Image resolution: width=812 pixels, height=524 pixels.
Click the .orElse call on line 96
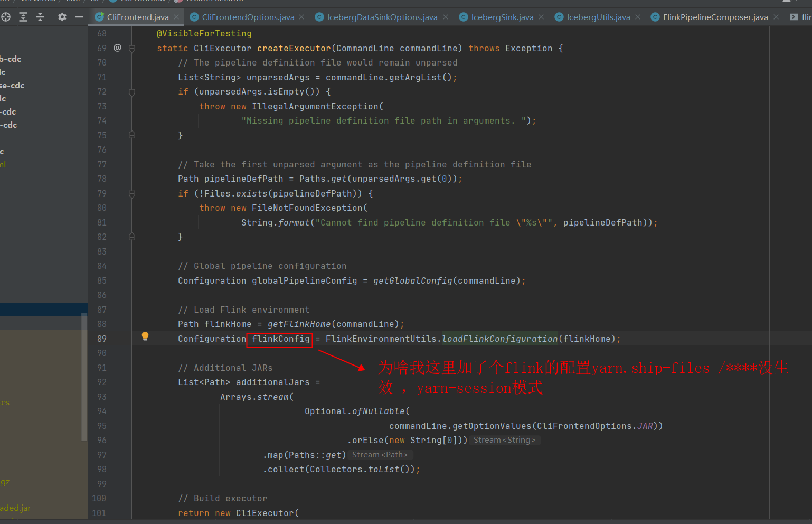[x=365, y=440]
